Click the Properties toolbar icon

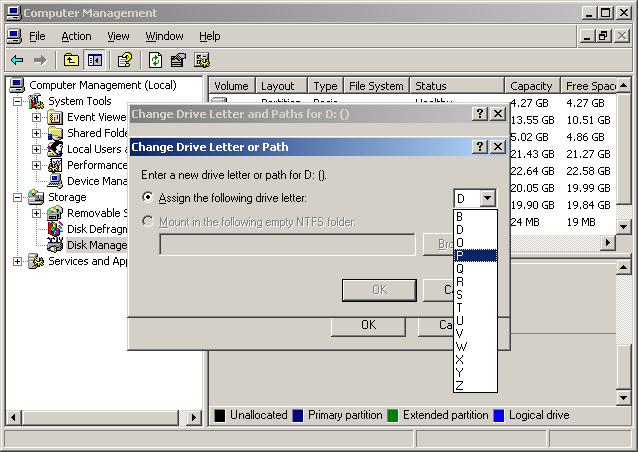point(178,61)
